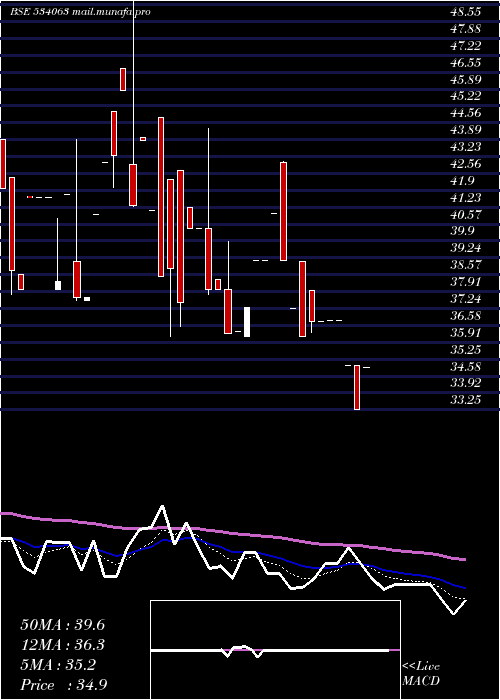
Task: Click the 39.24 price axis label
Action: (466, 248)
